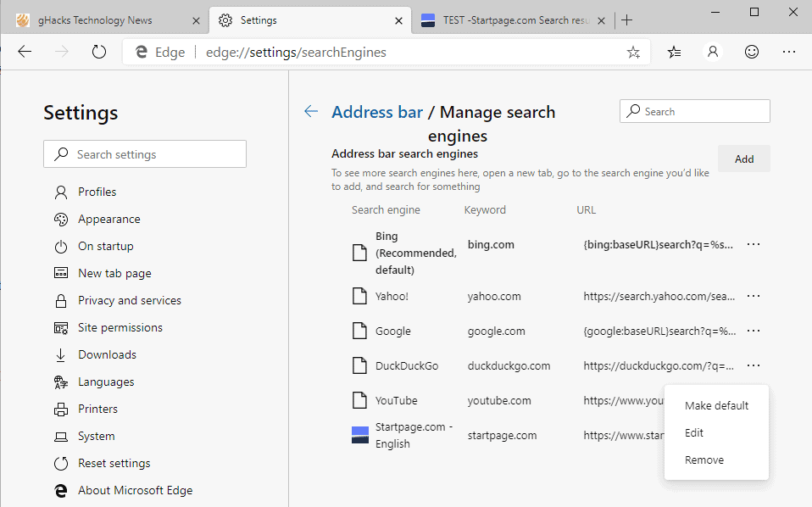This screenshot has height=507, width=812.
Task: Choose Make default from context menu
Action: 716,405
